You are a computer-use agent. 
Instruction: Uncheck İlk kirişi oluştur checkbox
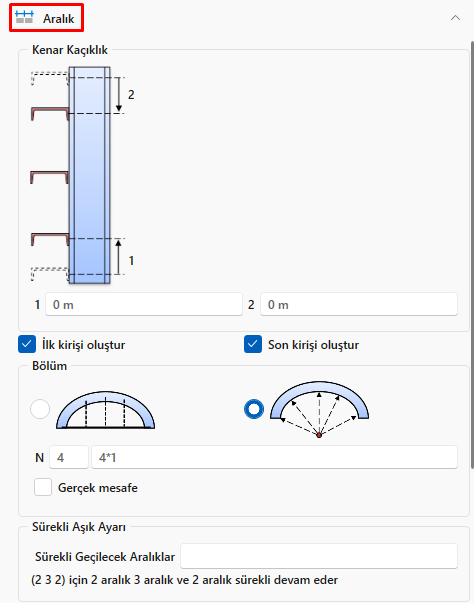point(27,344)
